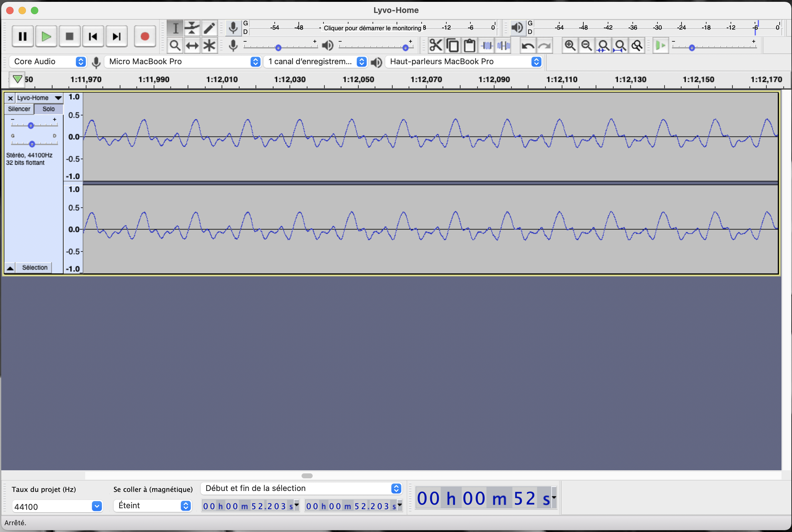Screen dimensions: 792x532
Task: Cut the selection with the scissors icon
Action: click(x=436, y=45)
